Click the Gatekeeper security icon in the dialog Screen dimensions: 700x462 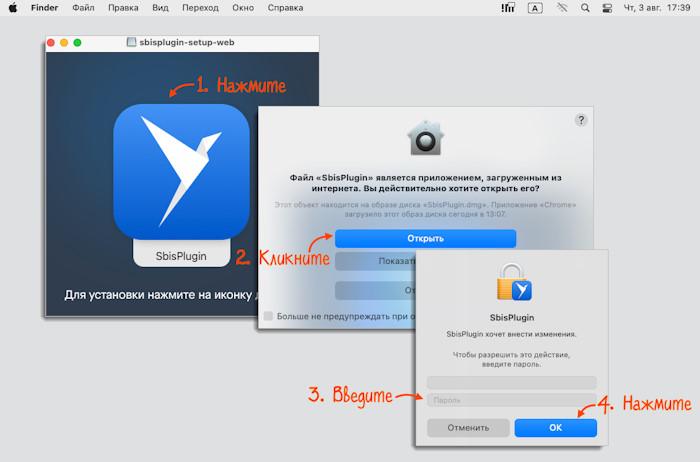click(x=425, y=138)
